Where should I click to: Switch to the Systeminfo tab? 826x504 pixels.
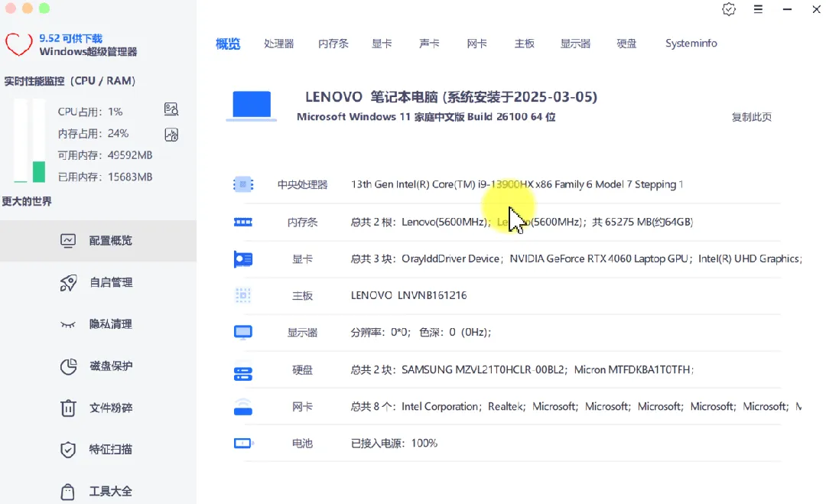point(691,43)
